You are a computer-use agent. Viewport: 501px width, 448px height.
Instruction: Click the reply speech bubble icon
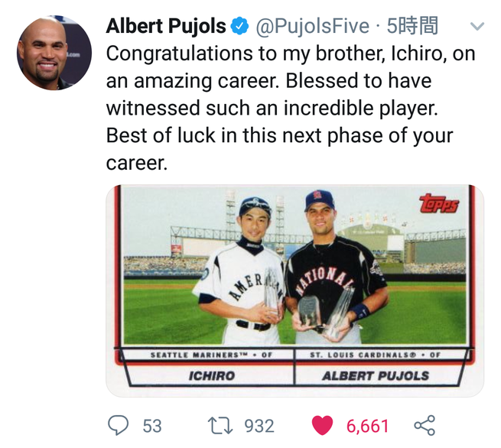coord(119,425)
